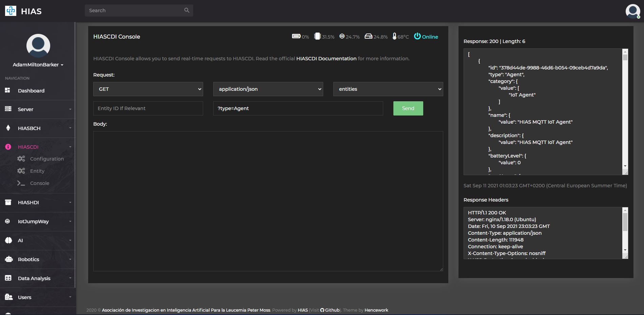Click the Server icon in sidebar
This screenshot has width=644, height=315.
[8, 109]
